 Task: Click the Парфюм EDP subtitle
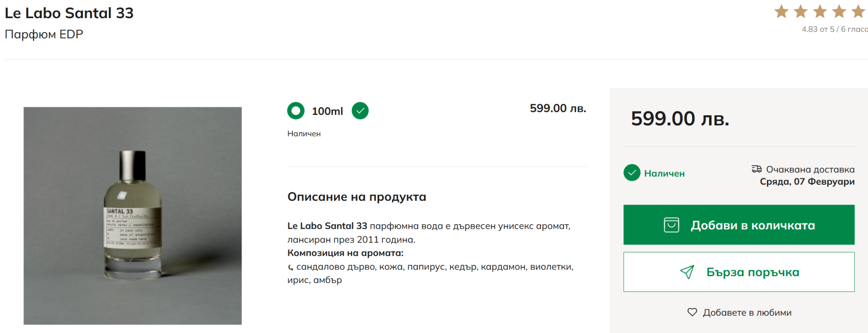click(x=44, y=34)
